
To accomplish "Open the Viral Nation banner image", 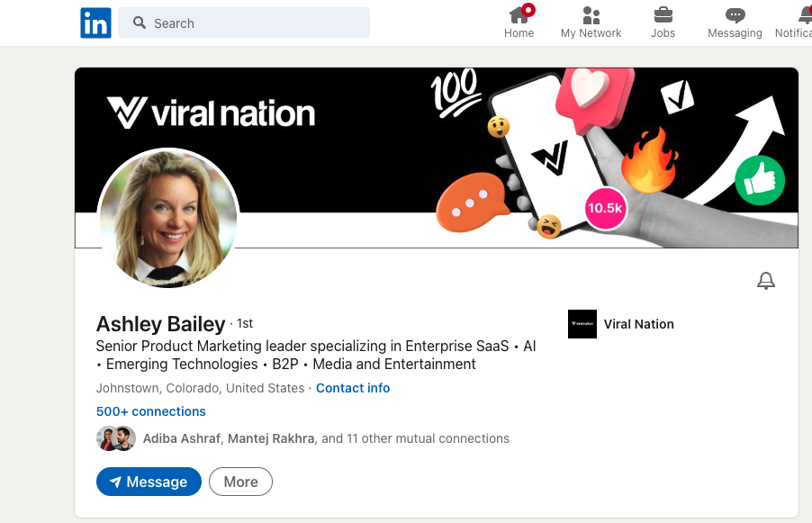I will click(x=437, y=158).
